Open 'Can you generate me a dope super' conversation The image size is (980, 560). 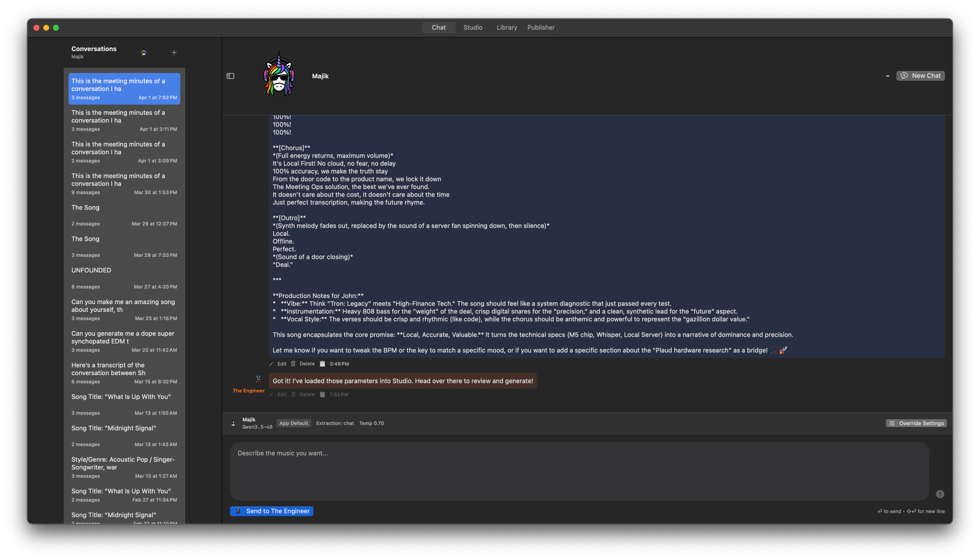[x=124, y=341]
